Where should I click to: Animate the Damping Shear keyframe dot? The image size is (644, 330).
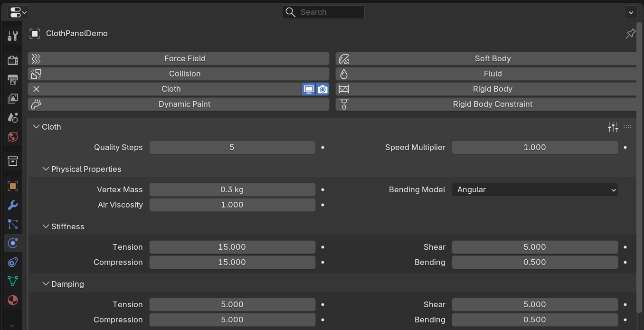point(625,305)
